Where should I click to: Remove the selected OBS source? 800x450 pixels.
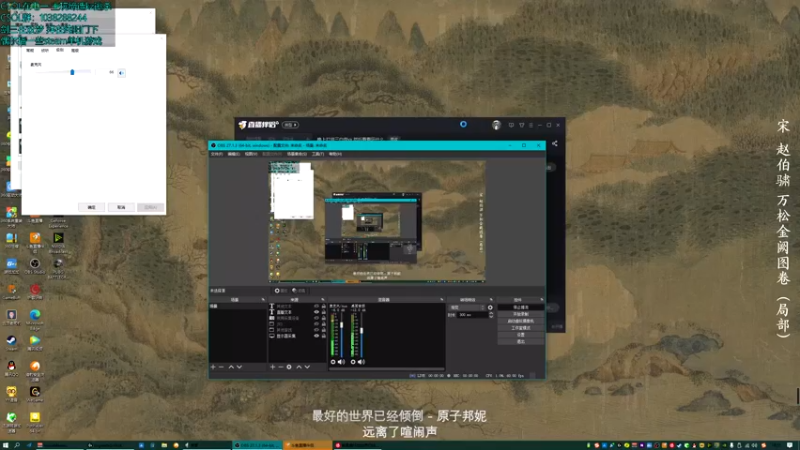pyautogui.click(x=281, y=367)
